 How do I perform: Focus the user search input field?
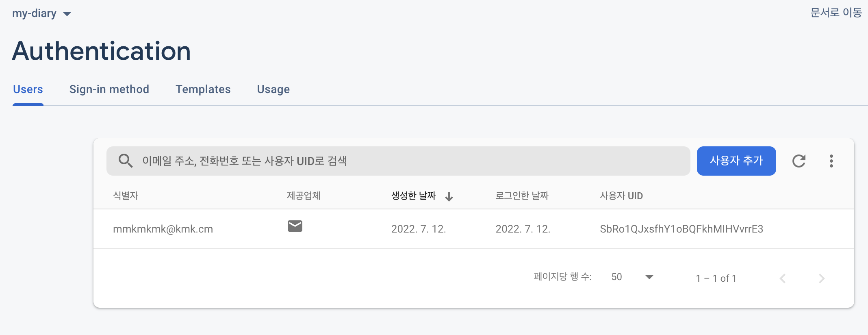(406, 161)
